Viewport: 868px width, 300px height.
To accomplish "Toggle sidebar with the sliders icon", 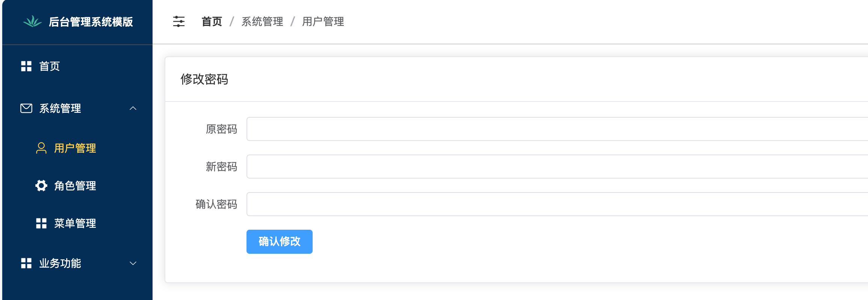I will click(x=179, y=21).
